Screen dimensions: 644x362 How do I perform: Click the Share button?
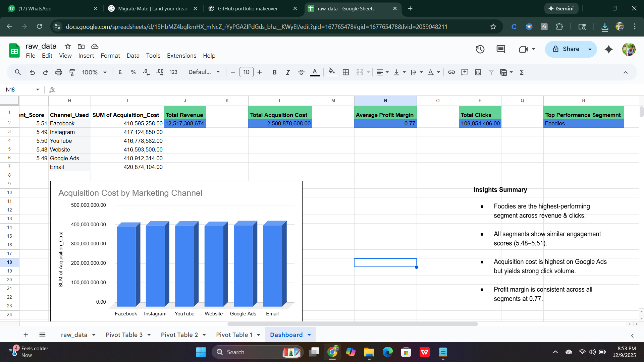(x=568, y=49)
